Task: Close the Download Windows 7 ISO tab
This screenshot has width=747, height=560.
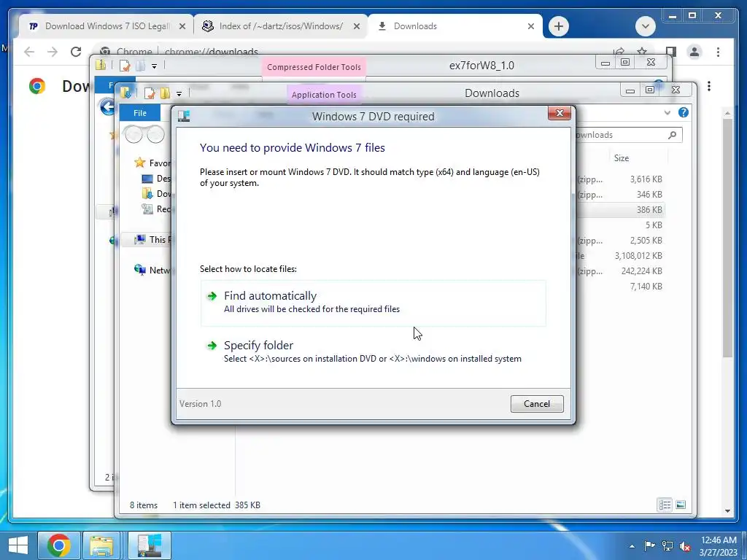Action: (182, 27)
